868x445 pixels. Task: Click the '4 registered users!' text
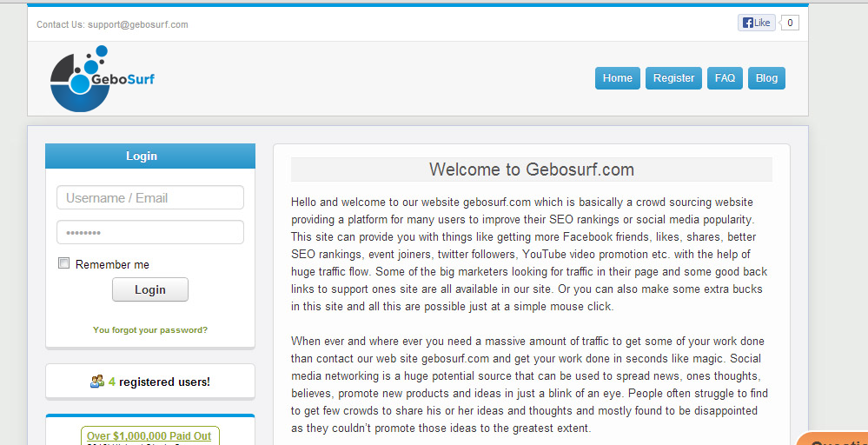point(159,382)
